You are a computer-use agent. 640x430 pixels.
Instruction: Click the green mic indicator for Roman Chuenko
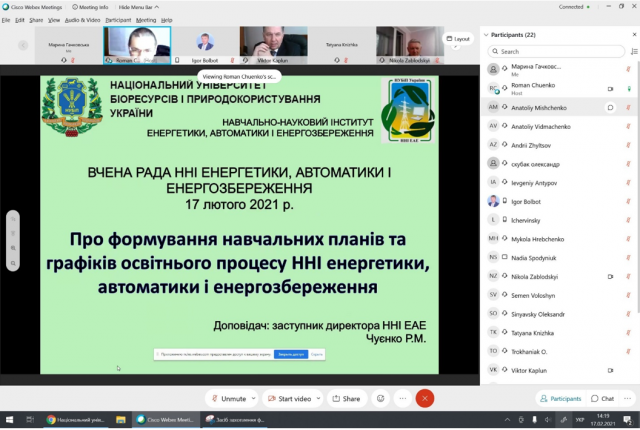click(x=629, y=89)
